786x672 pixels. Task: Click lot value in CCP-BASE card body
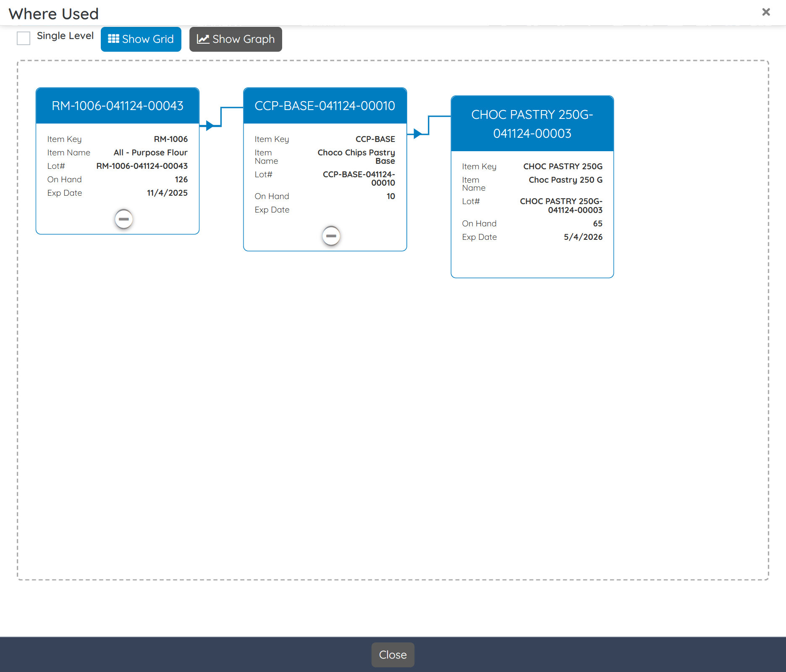coord(359,178)
